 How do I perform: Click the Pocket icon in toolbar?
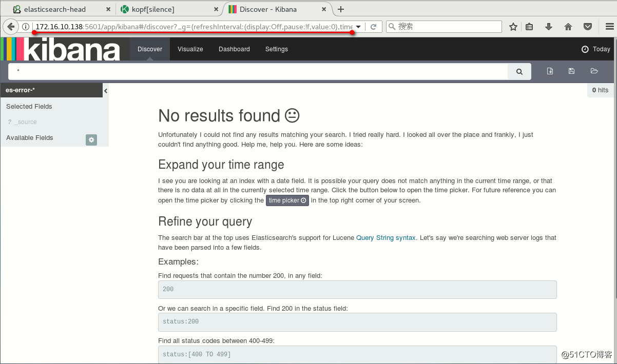pos(588,27)
